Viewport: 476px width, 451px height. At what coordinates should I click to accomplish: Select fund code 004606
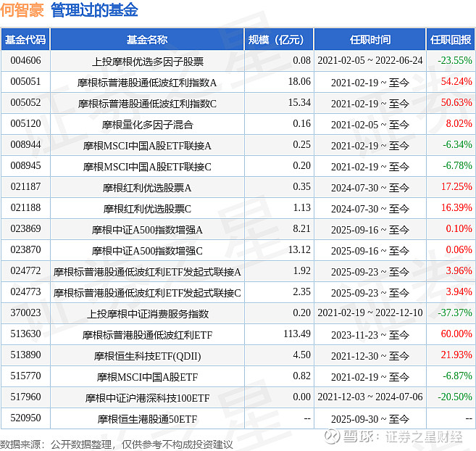[x=25, y=60]
